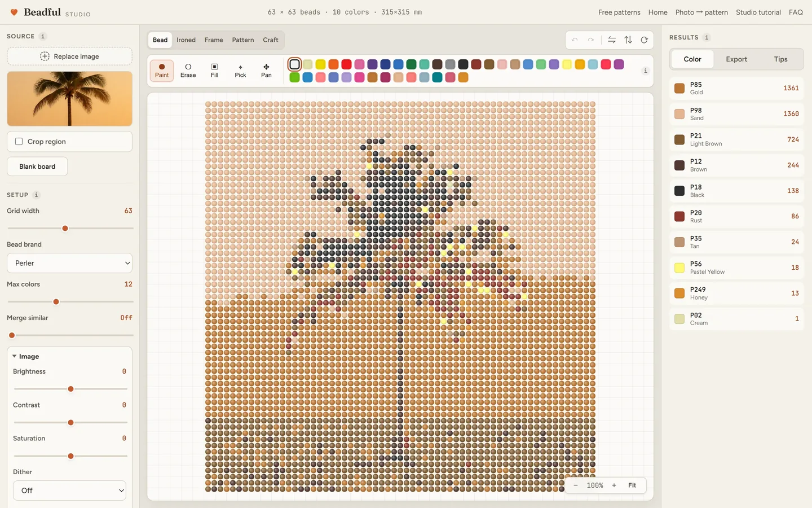Flip the pattern horizontally
Screen dimensions: 812x508
[612, 40]
